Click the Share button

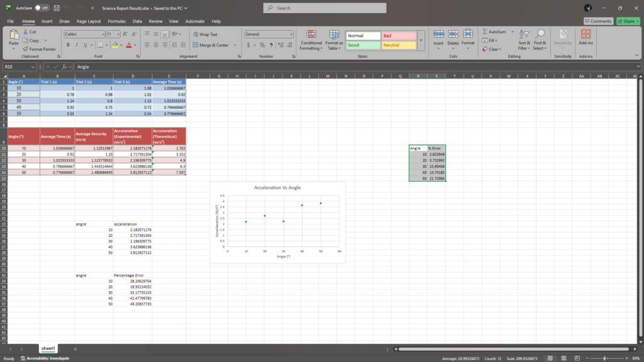point(628,21)
